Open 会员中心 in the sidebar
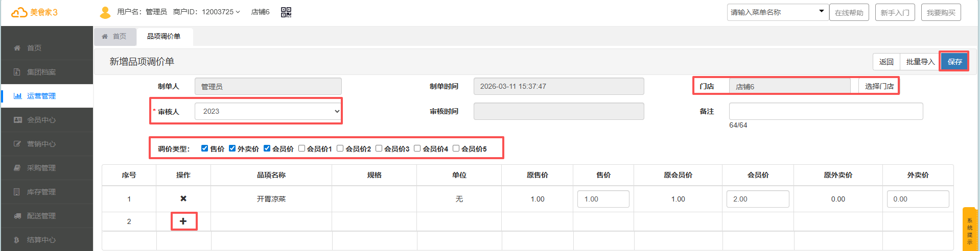This screenshot has width=980, height=251. (41, 120)
